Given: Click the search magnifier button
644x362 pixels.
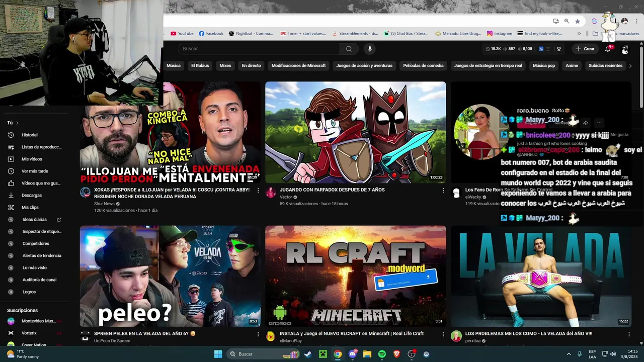Looking at the screenshot, I should tap(349, 49).
